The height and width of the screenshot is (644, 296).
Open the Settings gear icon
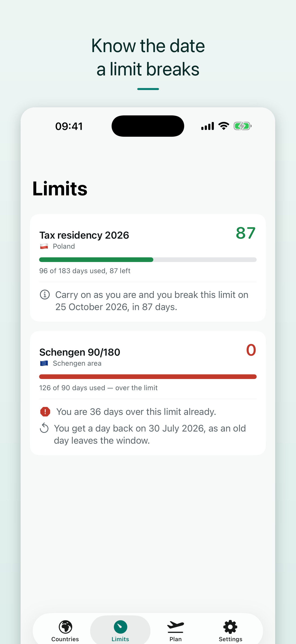(x=230, y=627)
